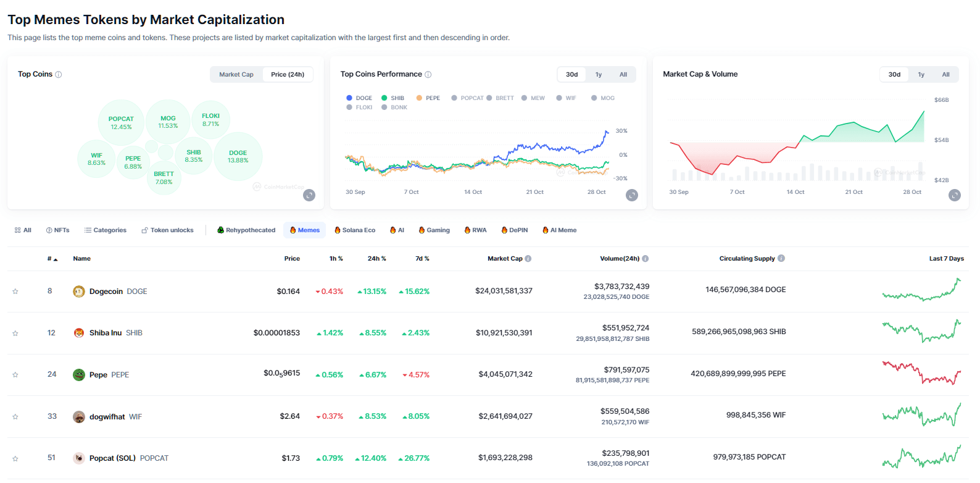
Task: Select the AI category tab
Action: (x=397, y=230)
